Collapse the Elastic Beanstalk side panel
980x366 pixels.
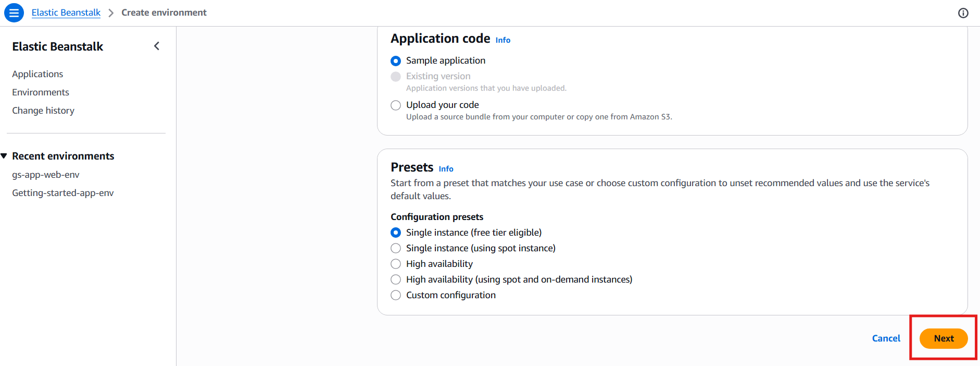157,46
